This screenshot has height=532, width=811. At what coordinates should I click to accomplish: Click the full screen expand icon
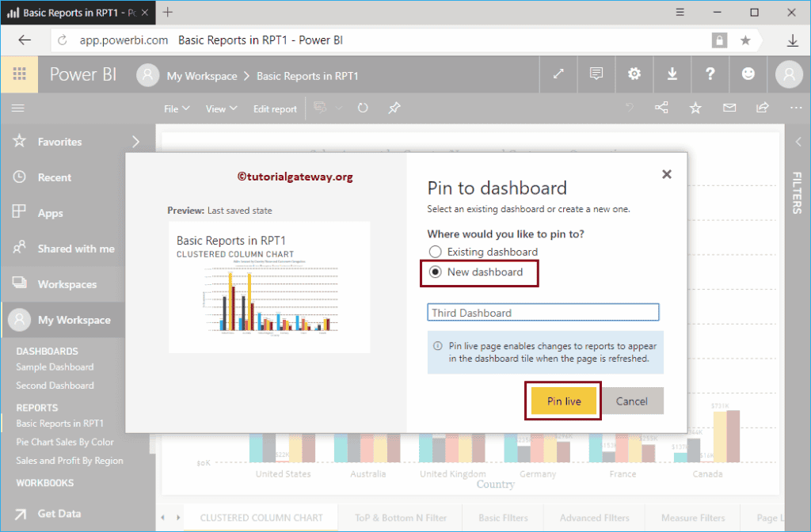559,74
